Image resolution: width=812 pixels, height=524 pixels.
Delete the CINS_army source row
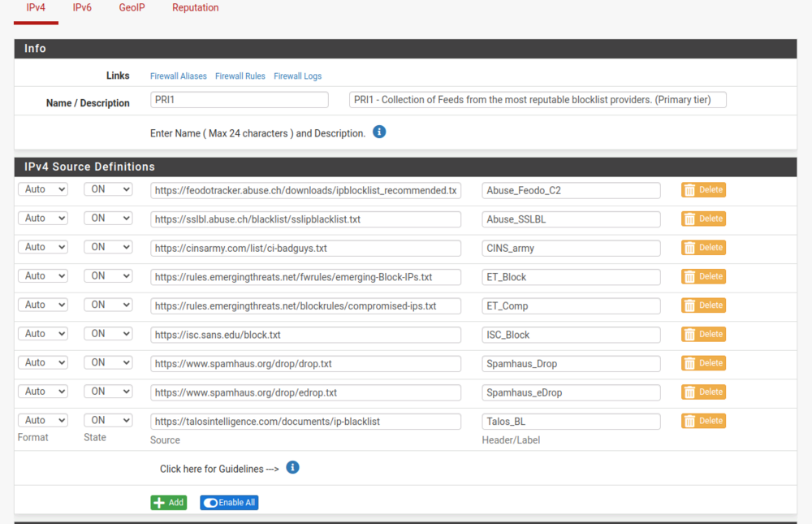coord(703,248)
